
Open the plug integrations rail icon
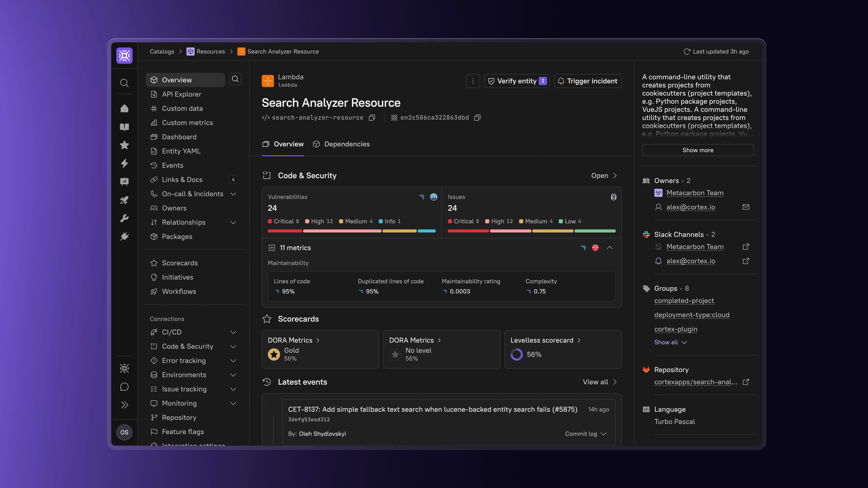tap(124, 237)
